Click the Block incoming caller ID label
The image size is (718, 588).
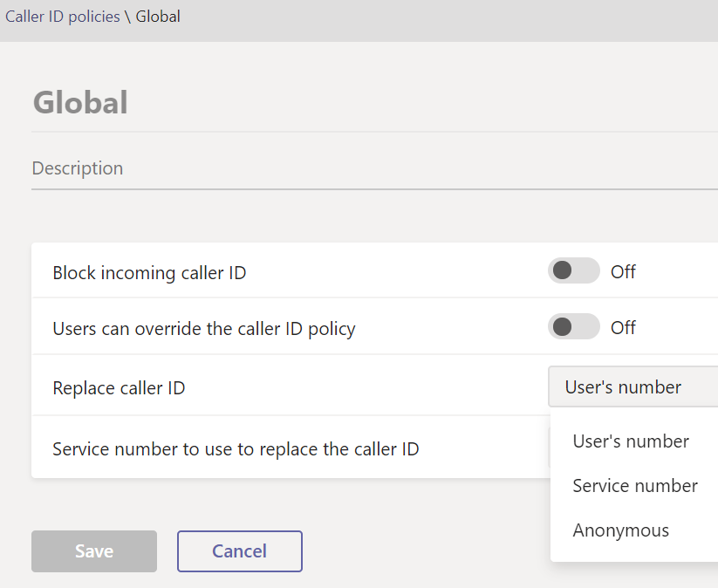[x=149, y=273]
